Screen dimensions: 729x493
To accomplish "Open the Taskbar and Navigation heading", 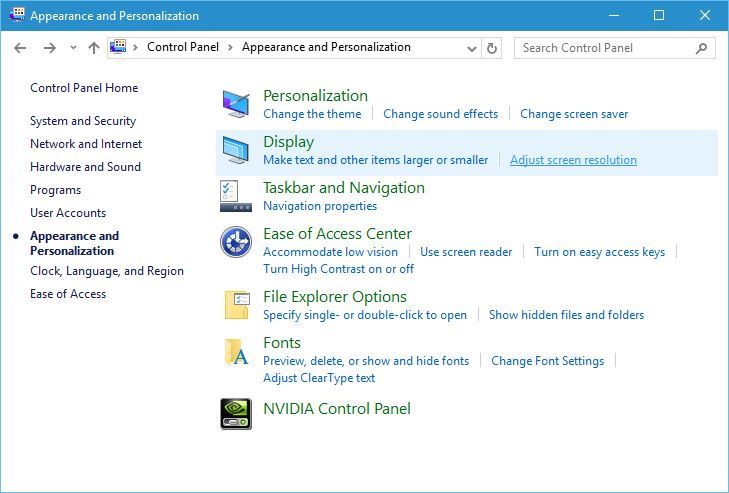I will point(344,187).
